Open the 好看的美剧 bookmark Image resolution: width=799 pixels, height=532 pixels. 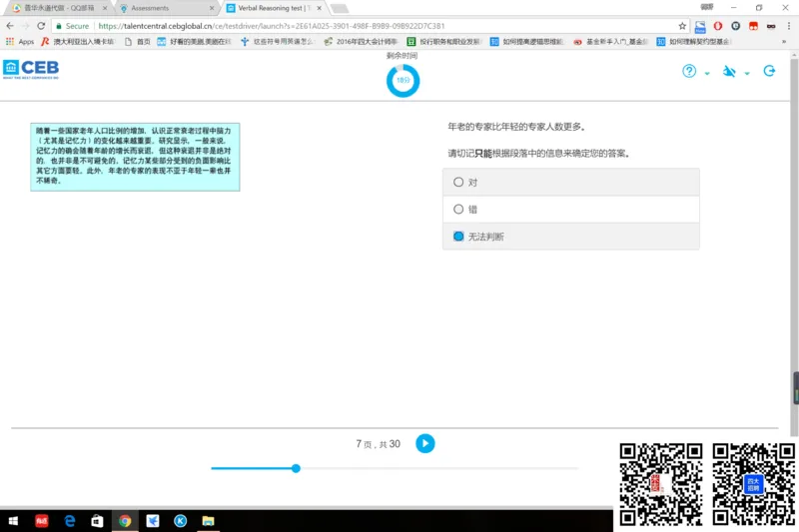click(194, 42)
